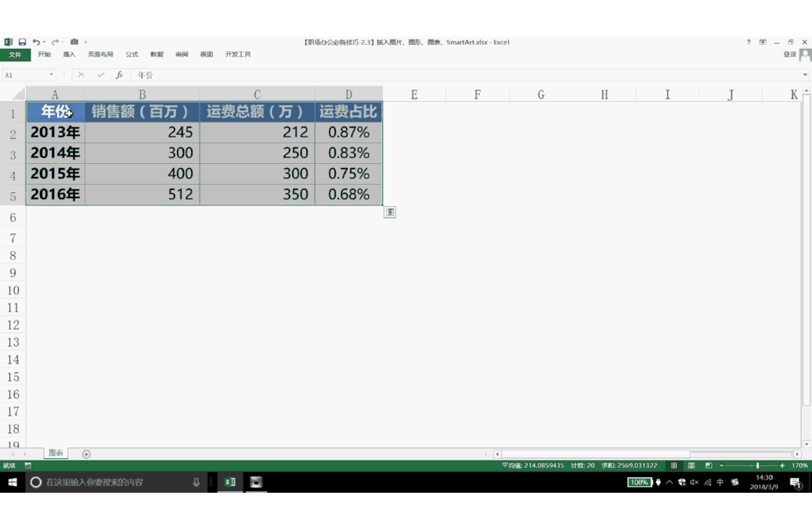Open the Quick Analysis icon below the table
The height and width of the screenshot is (530, 812).
tap(390, 212)
